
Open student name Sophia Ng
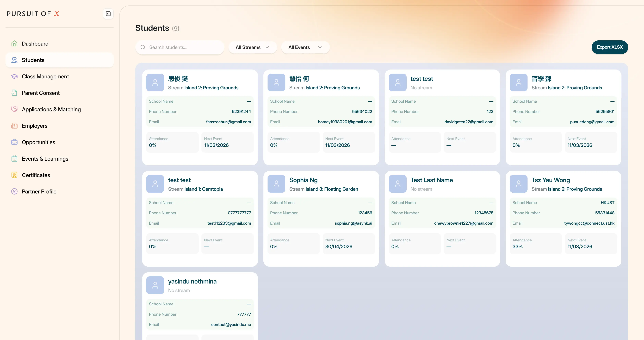point(303,180)
